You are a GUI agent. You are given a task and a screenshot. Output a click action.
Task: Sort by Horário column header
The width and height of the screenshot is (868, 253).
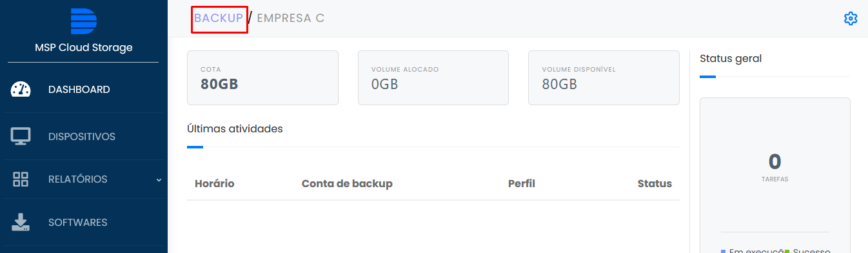[214, 183]
